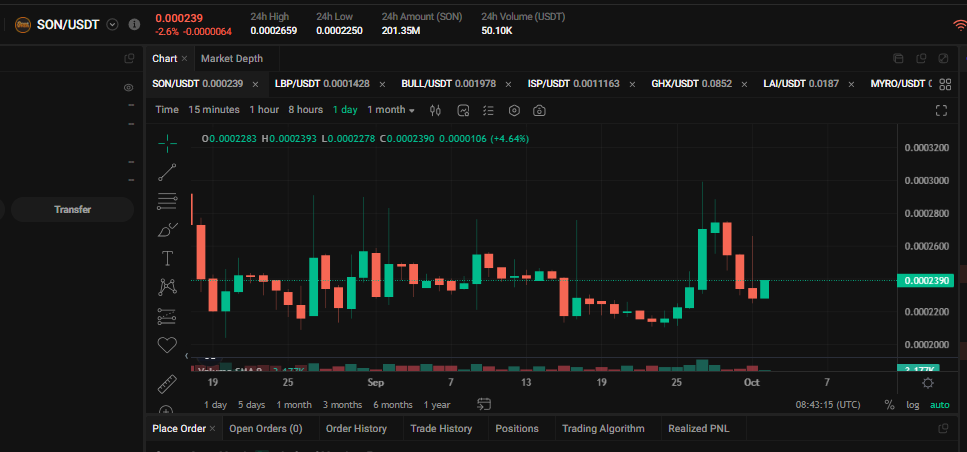Set range to 3 months

coord(342,405)
